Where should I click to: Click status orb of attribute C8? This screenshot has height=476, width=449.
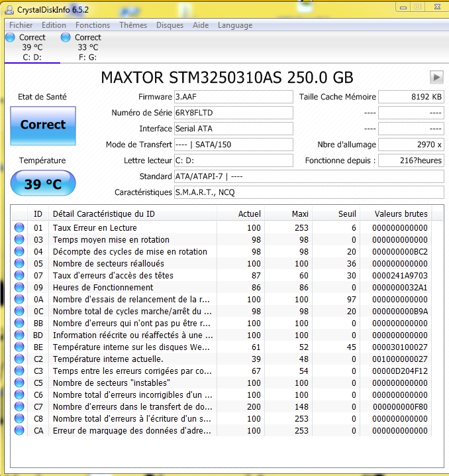coord(19,418)
